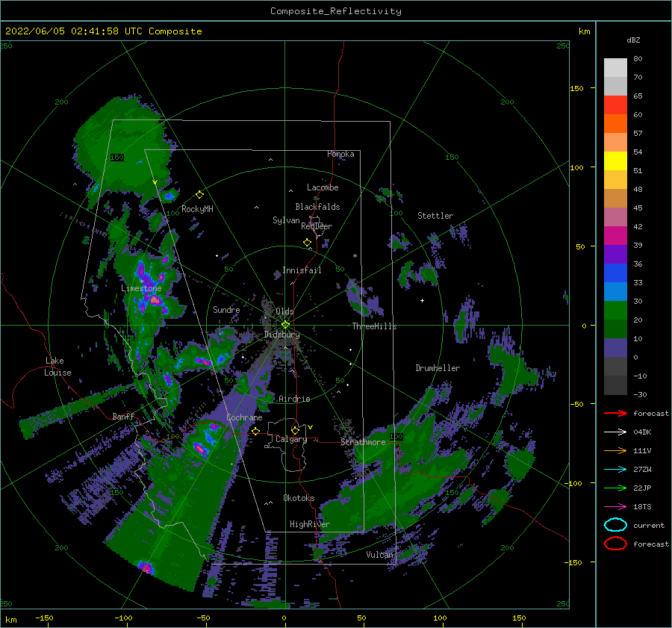Select the Sundre label
The width and height of the screenshot is (672, 628).
tap(226, 309)
